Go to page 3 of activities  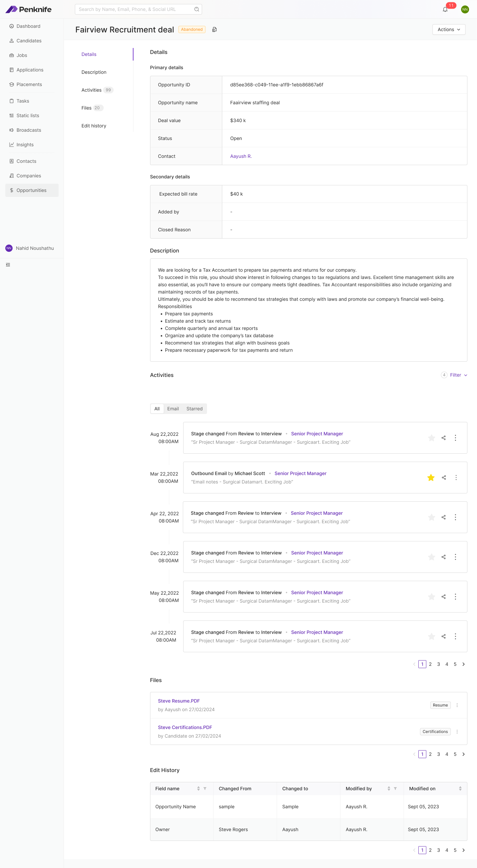[x=438, y=664]
